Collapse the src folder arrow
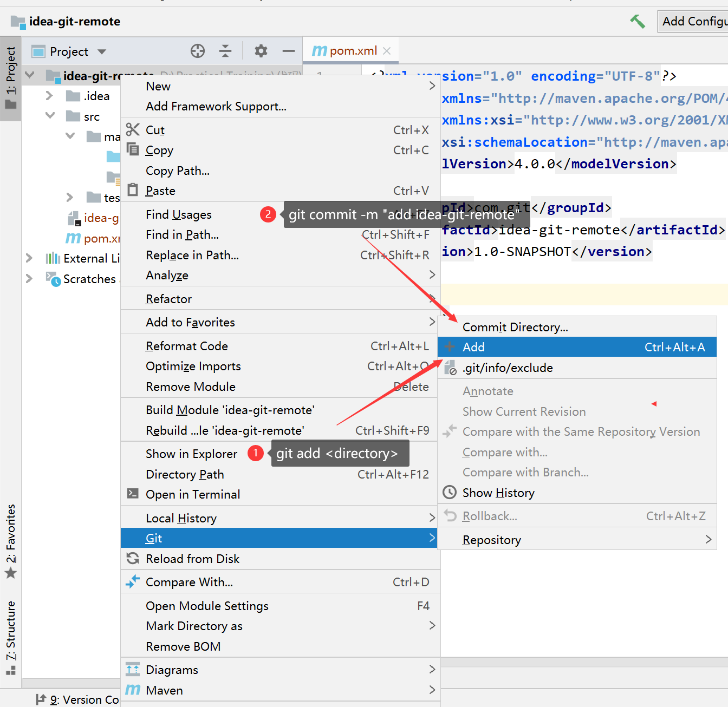This screenshot has height=707, width=728. click(50, 116)
